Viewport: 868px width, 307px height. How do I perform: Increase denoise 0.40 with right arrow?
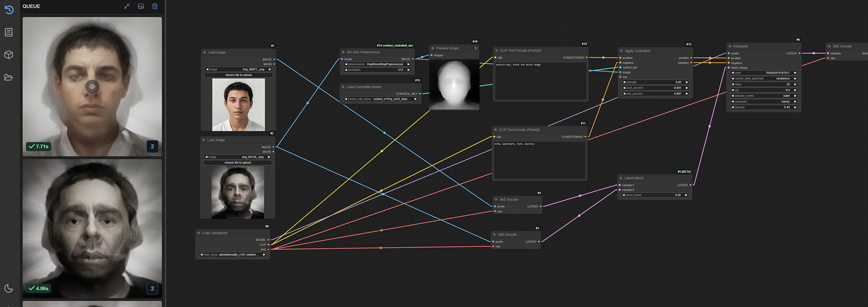pos(795,107)
